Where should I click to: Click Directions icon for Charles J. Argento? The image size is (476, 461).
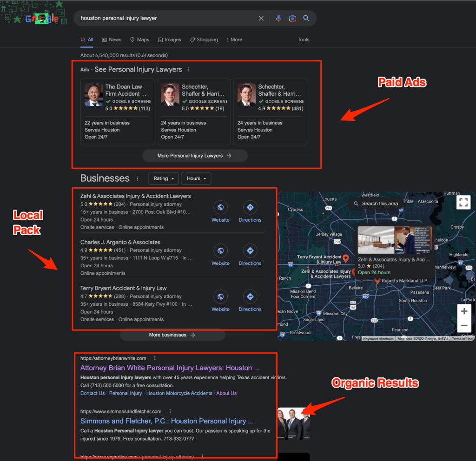coord(250,251)
